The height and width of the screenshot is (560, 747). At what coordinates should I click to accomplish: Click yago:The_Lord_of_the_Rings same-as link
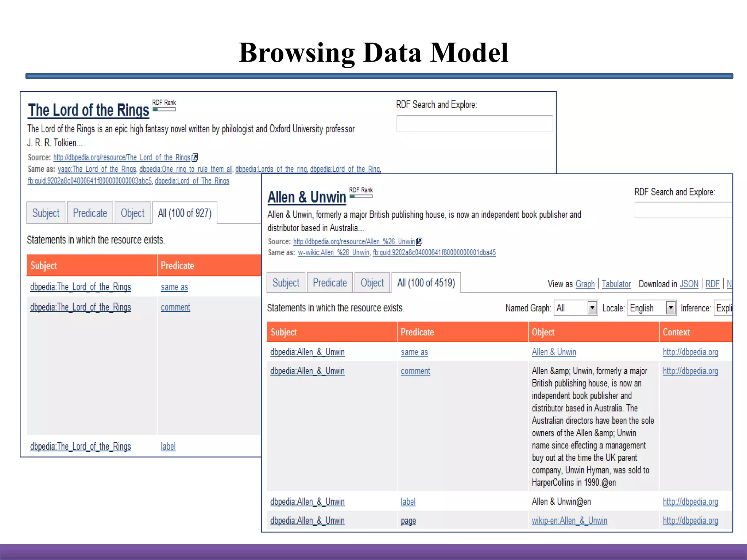tap(97, 169)
